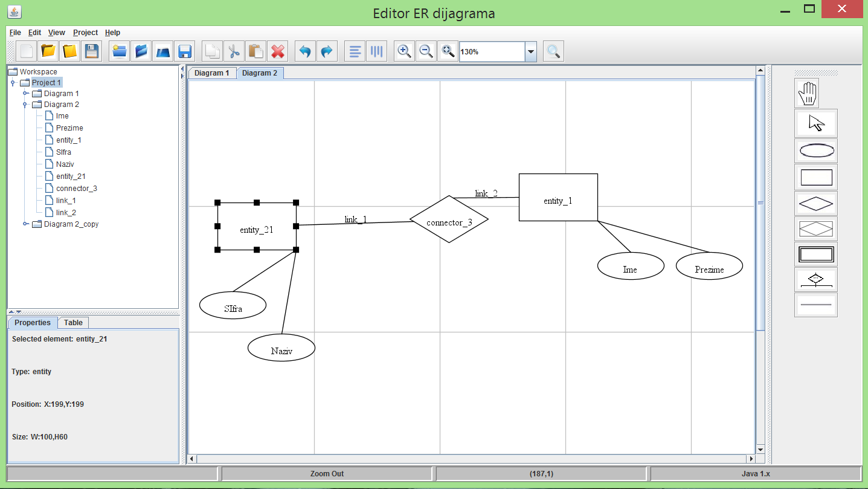Switch to the Diagram 1 tab
The image size is (868, 489).
(212, 73)
